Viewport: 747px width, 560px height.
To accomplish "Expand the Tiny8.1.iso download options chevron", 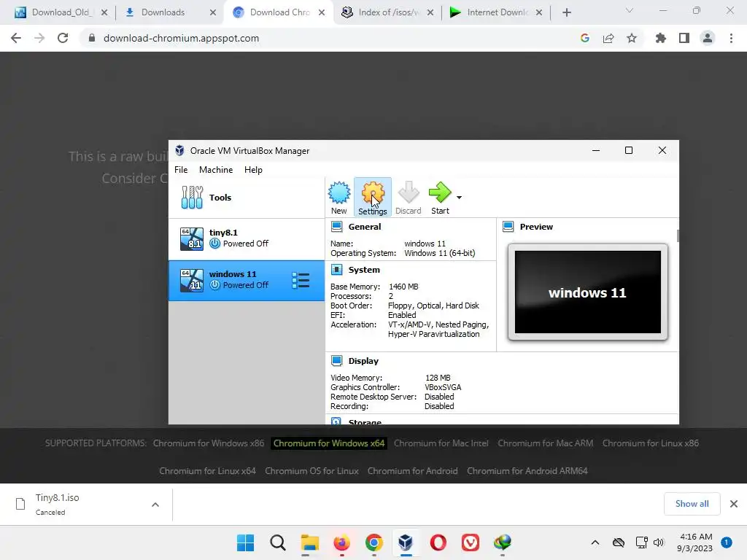I will pos(155,505).
